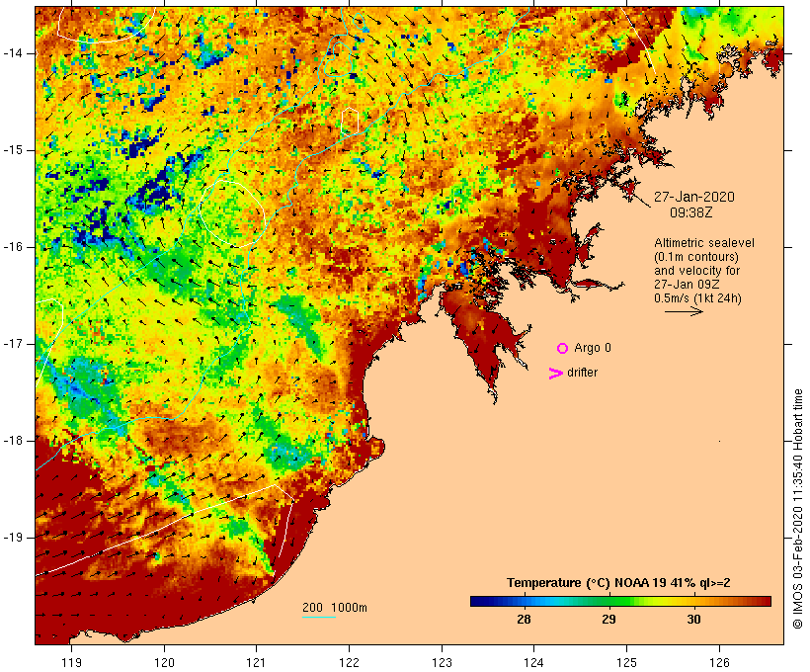Image resolution: width=810 pixels, height=672 pixels.
Task: Click the white closed sea-level contour near 121E
Action: coord(232,213)
